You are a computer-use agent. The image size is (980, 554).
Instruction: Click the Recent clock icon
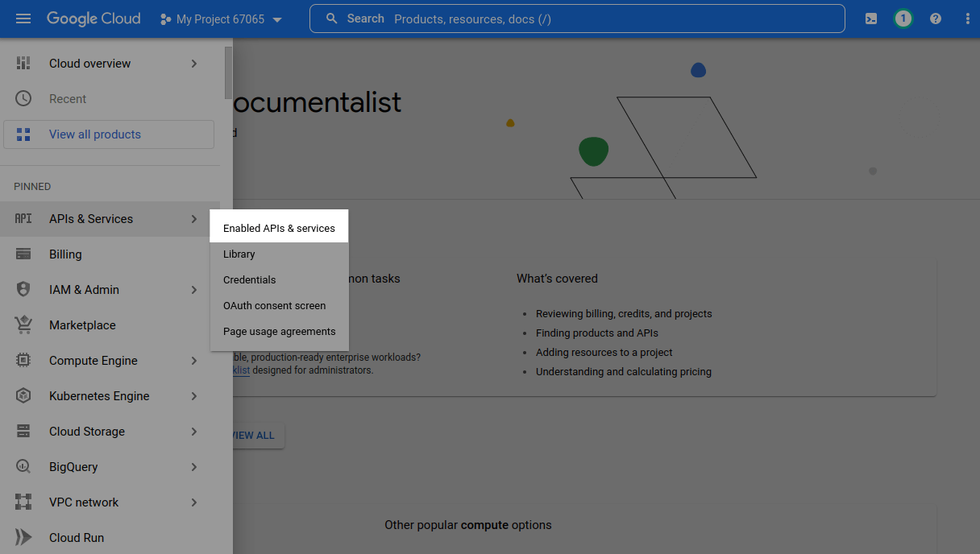coord(23,98)
